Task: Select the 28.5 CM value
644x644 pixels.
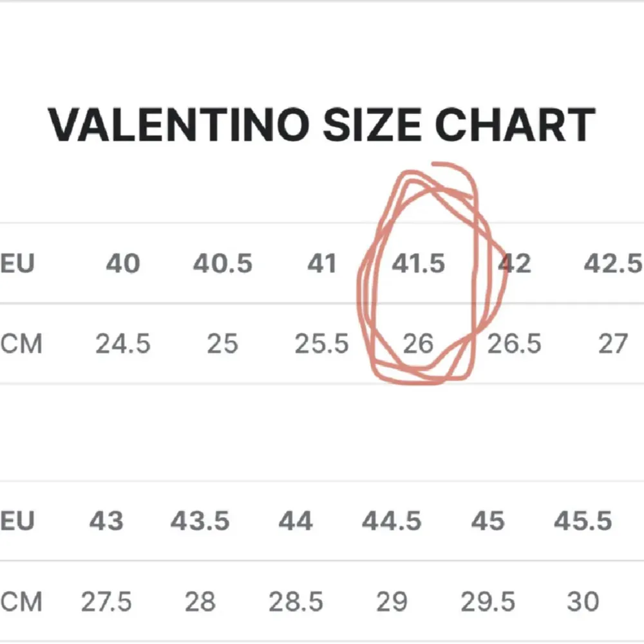Action: [296, 601]
